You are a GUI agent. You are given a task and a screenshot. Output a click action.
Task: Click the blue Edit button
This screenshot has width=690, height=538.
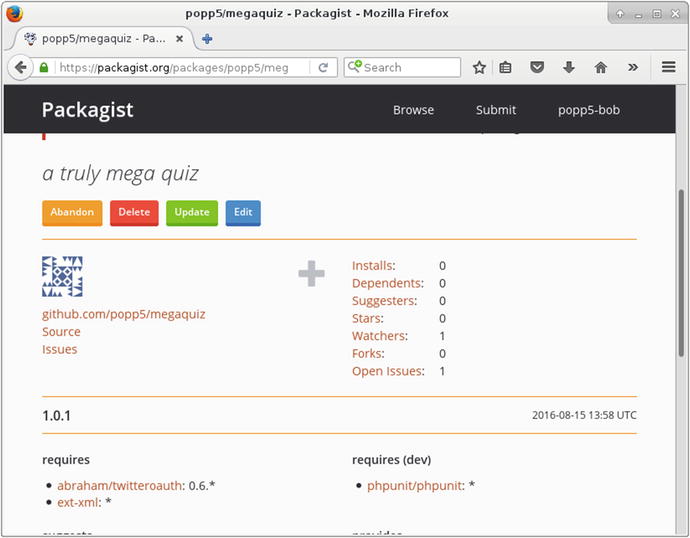click(243, 213)
